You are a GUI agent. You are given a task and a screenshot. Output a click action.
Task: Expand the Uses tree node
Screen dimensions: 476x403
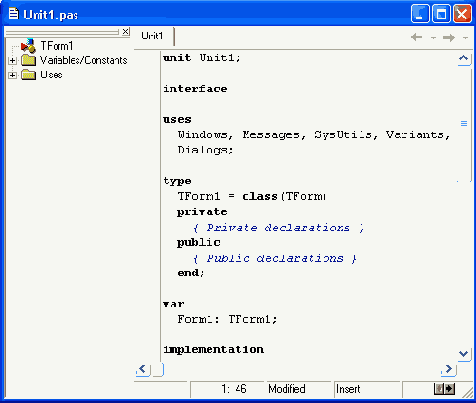tap(12, 75)
